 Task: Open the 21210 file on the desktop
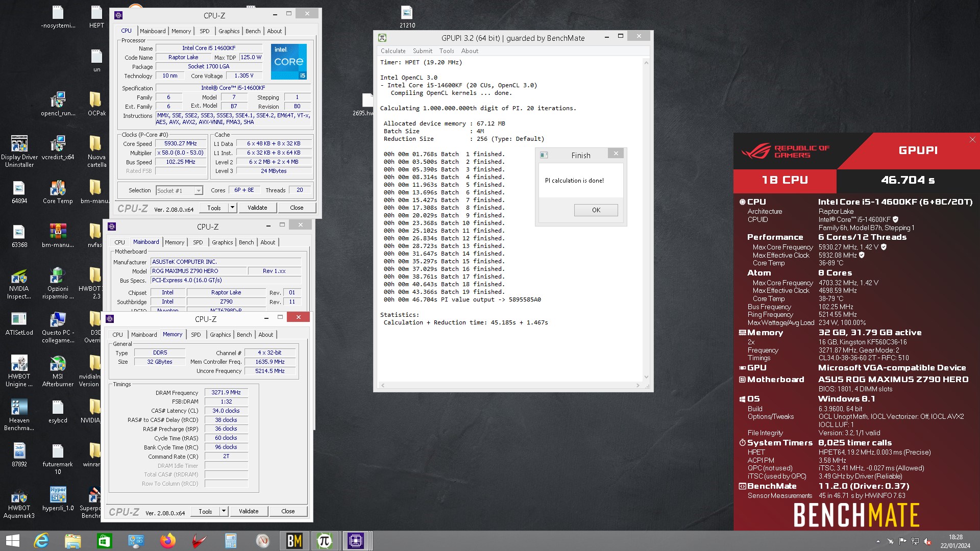coord(407,17)
